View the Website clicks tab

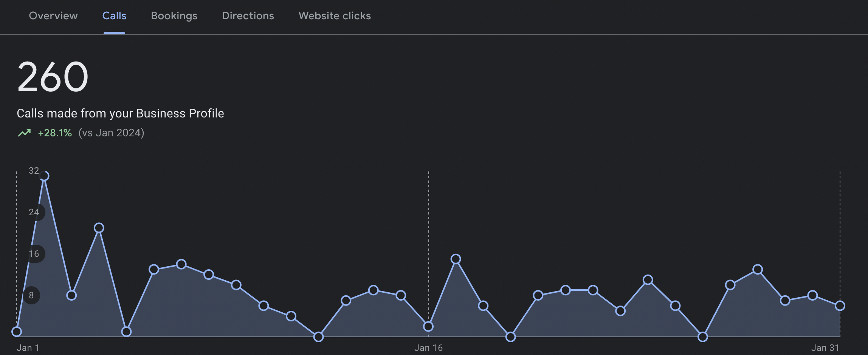[x=335, y=16]
